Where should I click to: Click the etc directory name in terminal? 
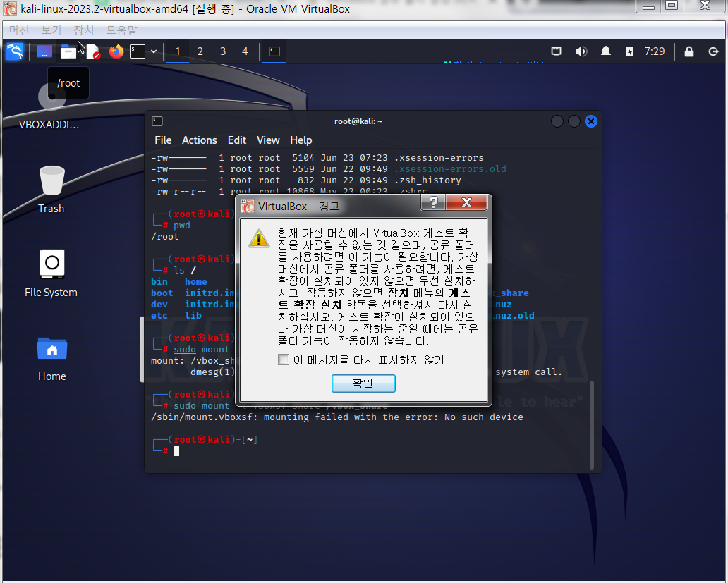click(x=159, y=315)
